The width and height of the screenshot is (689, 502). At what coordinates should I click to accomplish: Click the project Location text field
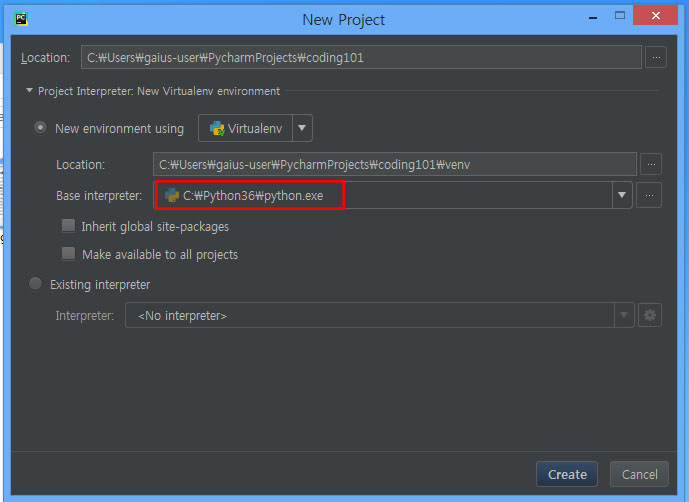(360, 57)
